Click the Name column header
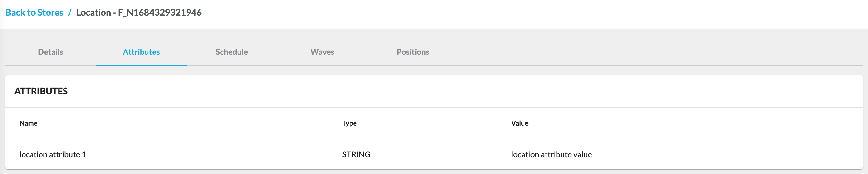This screenshot has width=868, height=174. click(28, 123)
